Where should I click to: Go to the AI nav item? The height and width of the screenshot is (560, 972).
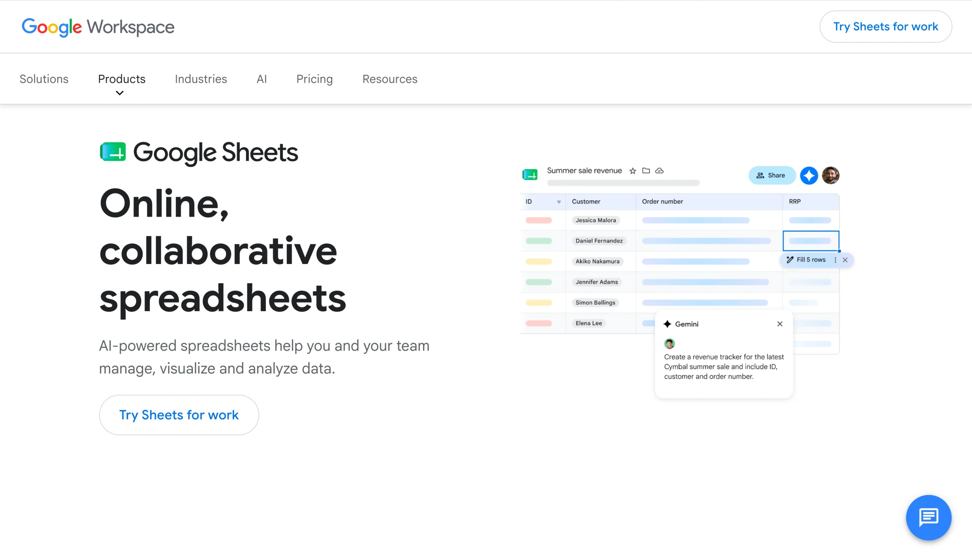point(262,79)
